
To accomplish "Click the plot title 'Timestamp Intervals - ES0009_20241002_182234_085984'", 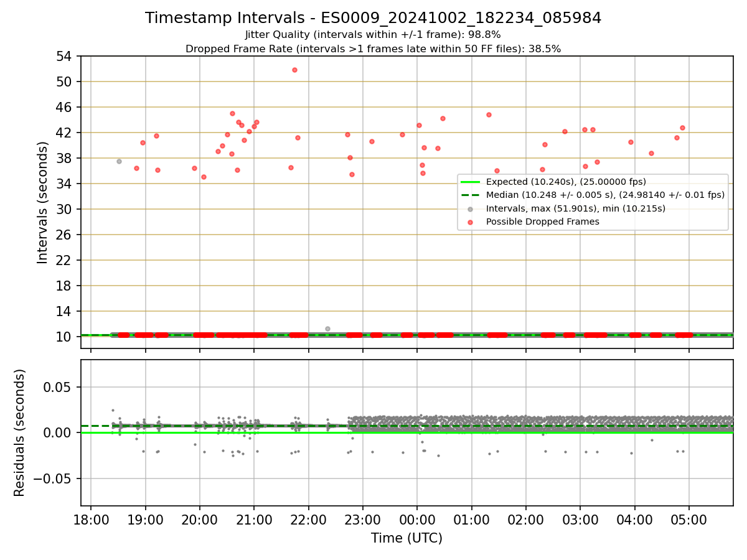I will pyautogui.click(x=373, y=18).
